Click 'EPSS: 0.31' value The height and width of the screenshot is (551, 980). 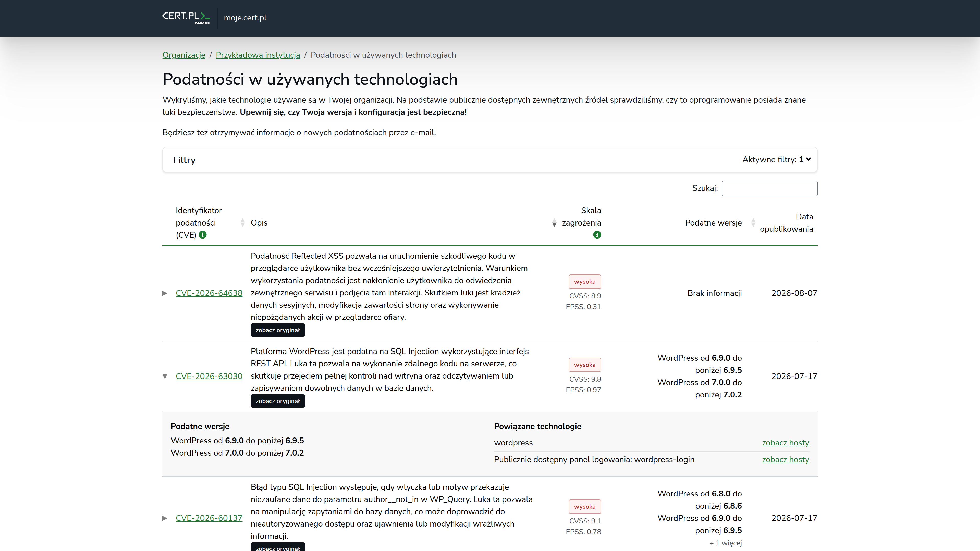coord(583,306)
